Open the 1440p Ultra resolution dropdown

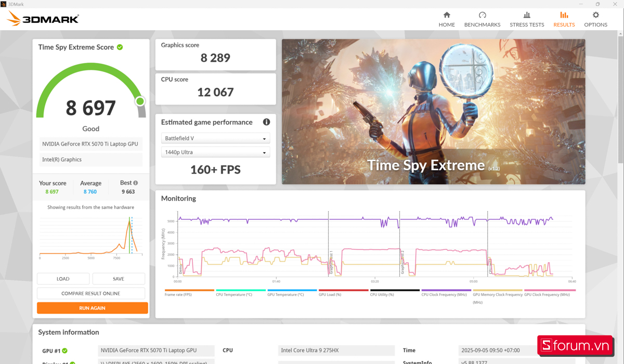coord(215,152)
